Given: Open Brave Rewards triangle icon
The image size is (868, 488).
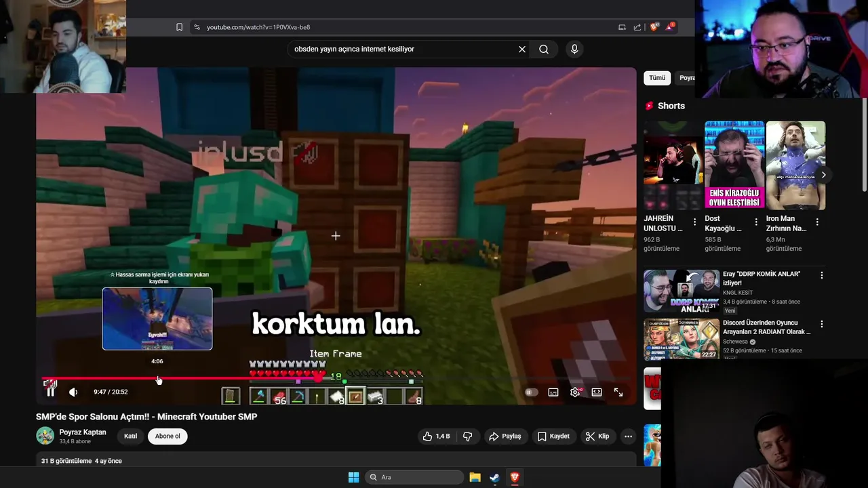Looking at the screenshot, I should [670, 26].
